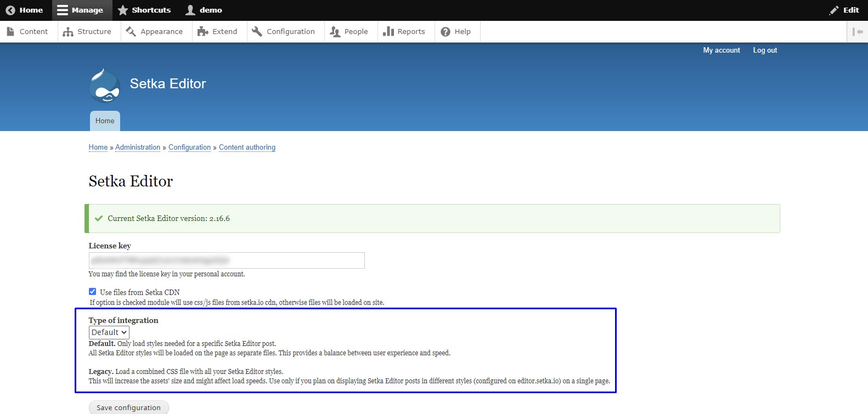
Task: Open the demo user menu
Action: (x=204, y=10)
